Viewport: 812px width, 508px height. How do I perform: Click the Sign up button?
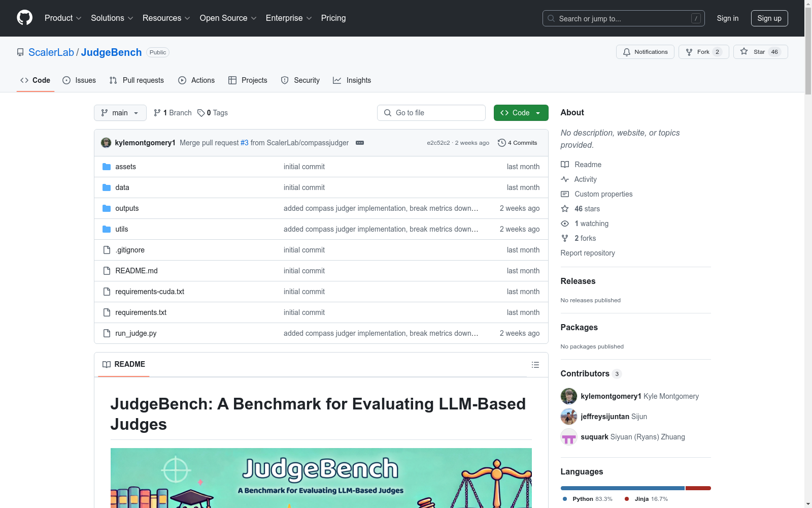click(769, 18)
